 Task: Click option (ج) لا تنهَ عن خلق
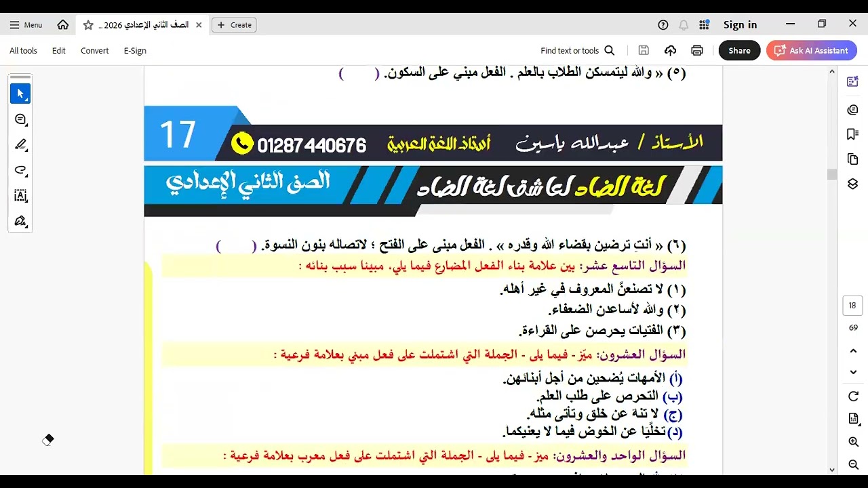[604, 413]
